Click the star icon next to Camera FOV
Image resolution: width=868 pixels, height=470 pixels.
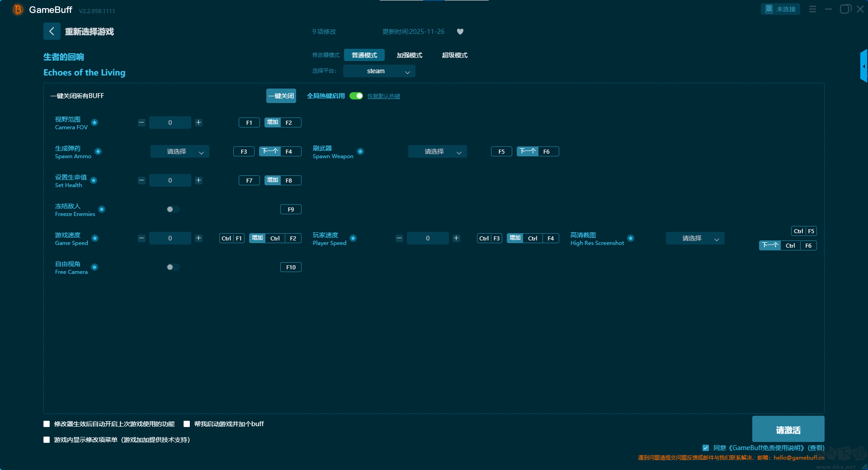94,122
